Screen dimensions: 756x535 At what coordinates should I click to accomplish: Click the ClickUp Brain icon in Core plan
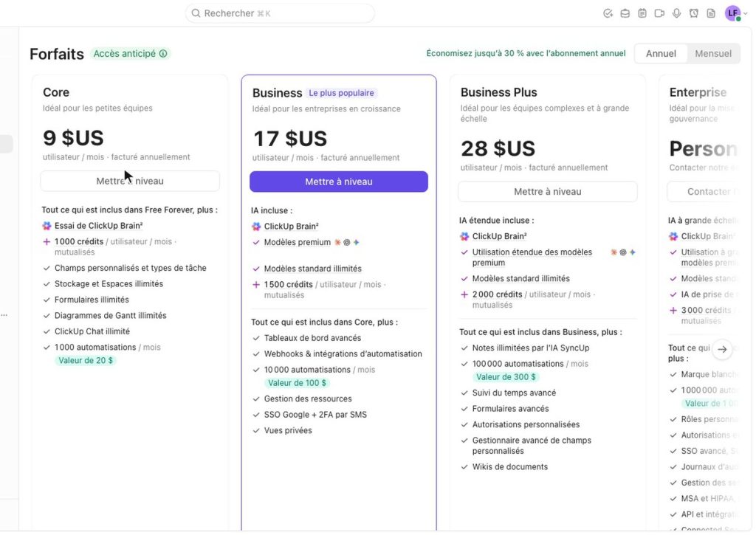pyautogui.click(x=47, y=226)
